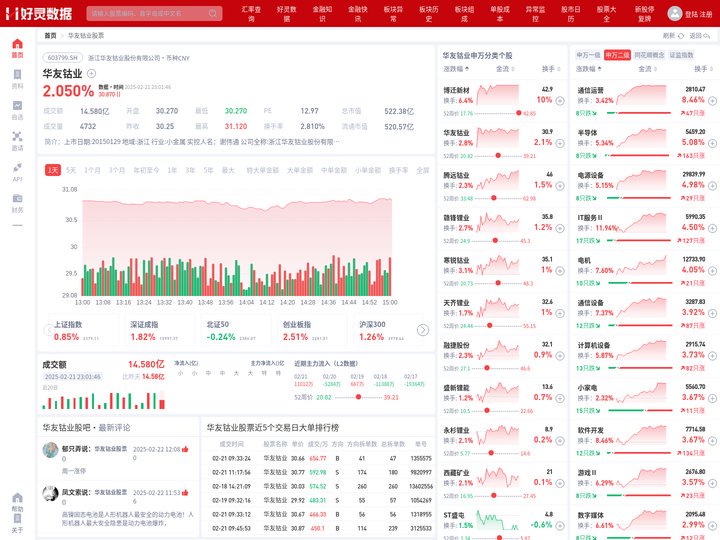Like the comment by 郁只弄说
Screen dimensions: 720x540
(185, 449)
